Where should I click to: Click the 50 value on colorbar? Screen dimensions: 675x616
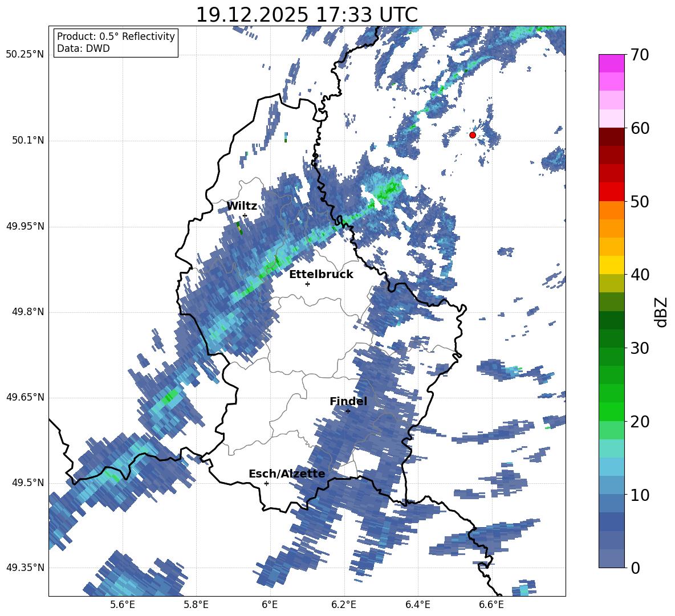(x=640, y=201)
